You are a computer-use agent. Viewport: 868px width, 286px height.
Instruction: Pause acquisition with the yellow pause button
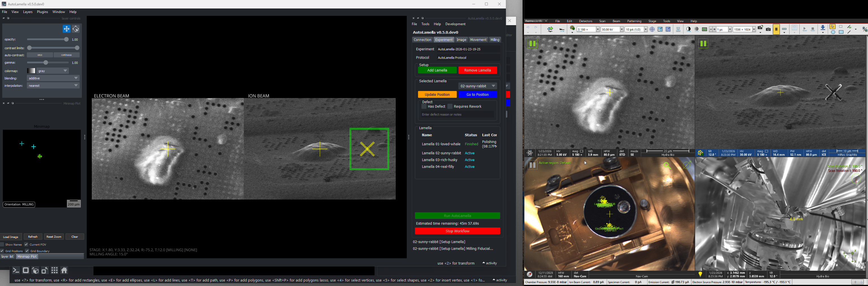point(776,29)
